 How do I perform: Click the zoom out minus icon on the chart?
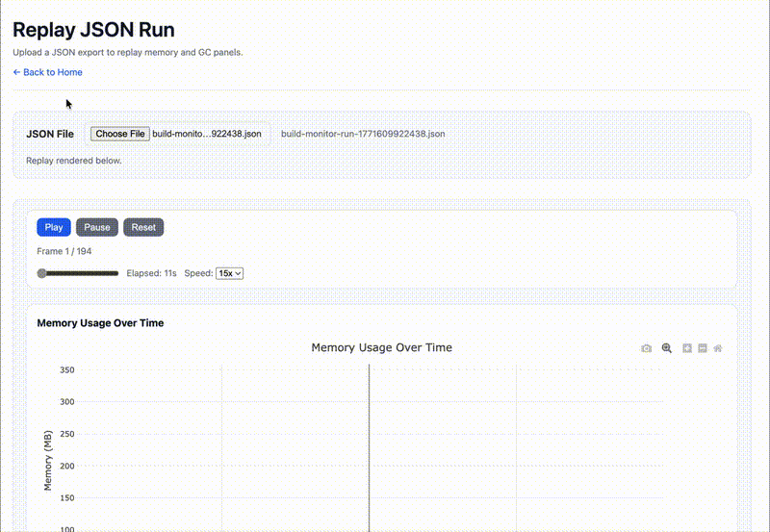pyautogui.click(x=703, y=348)
